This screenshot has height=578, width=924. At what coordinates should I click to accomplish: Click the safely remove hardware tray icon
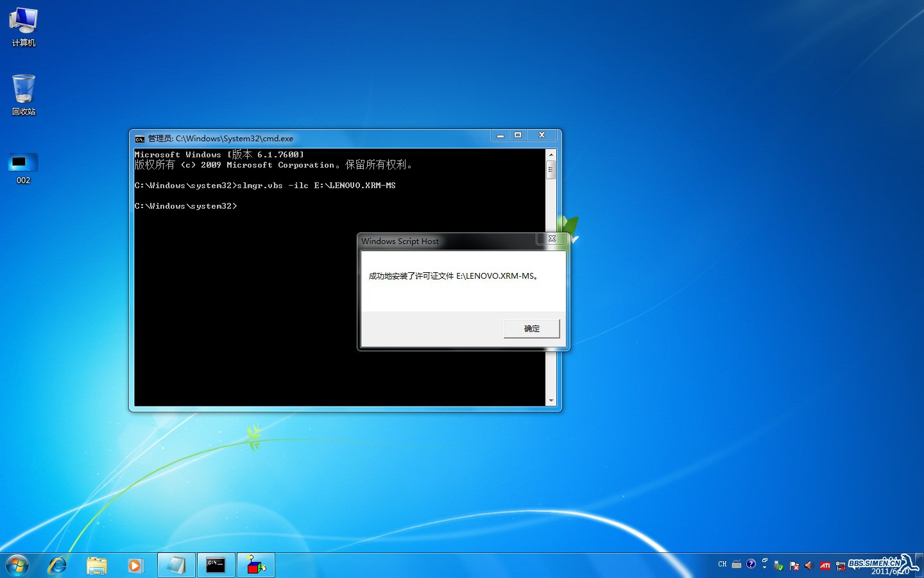(x=779, y=566)
